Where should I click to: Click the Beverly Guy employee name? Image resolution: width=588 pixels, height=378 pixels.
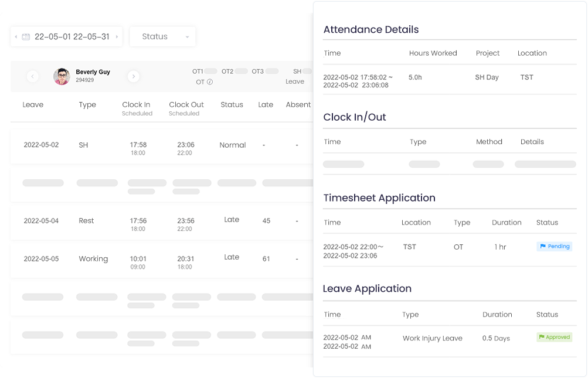pos(93,72)
